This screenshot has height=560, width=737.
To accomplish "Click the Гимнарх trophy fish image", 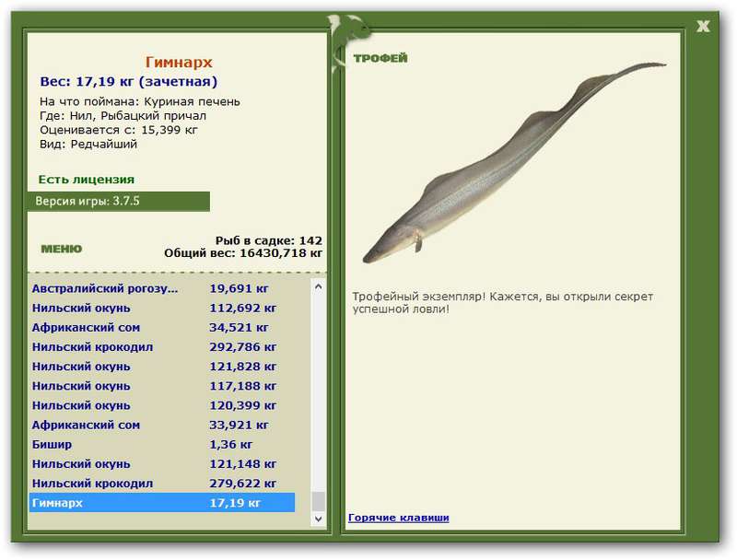I will (x=514, y=162).
